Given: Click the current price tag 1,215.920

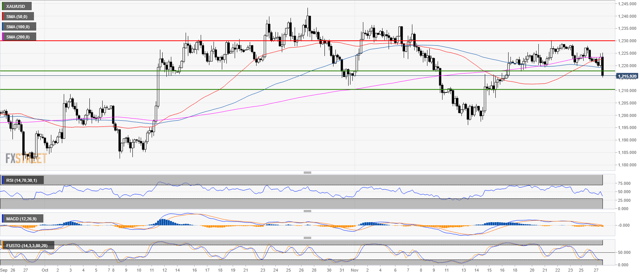Looking at the screenshot, I should point(627,76).
